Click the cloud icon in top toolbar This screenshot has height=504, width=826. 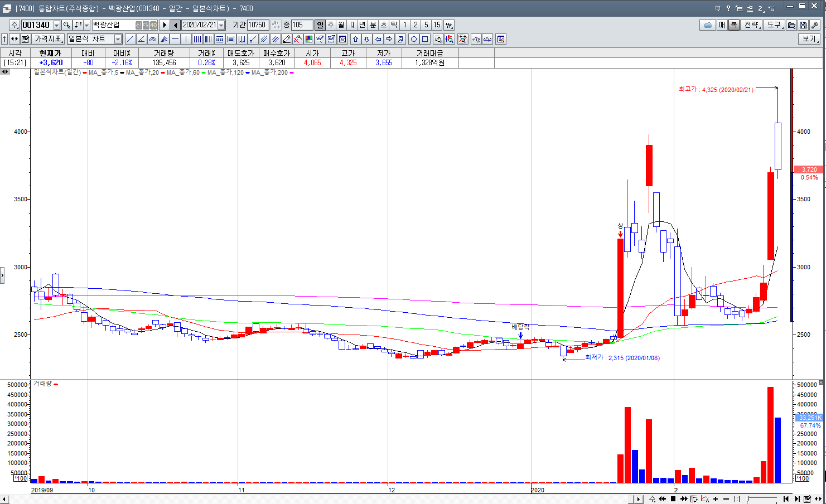pos(708,25)
